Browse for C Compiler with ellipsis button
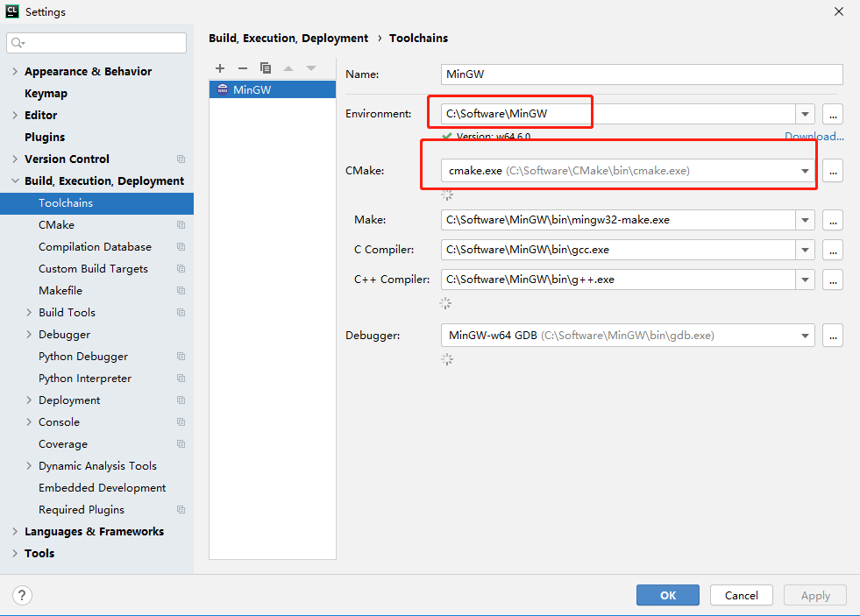Viewport: 860px width, 616px height. click(x=833, y=250)
